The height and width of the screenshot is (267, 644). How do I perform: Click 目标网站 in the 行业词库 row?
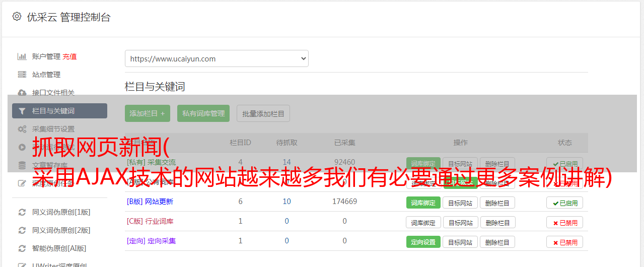coord(461,223)
